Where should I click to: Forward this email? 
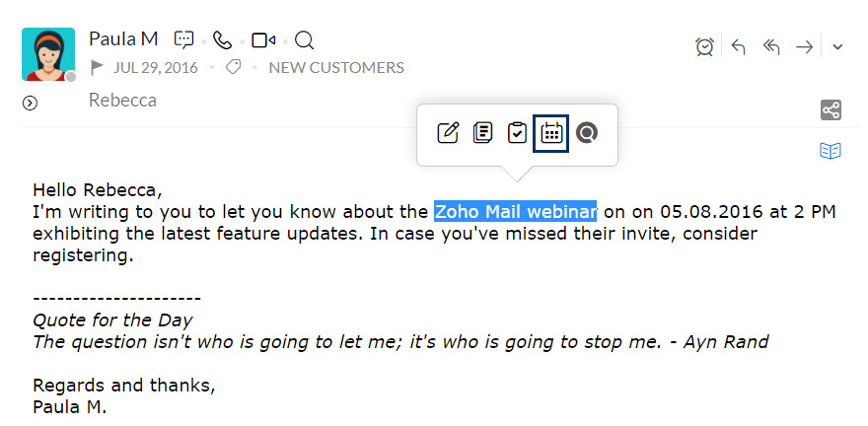(805, 46)
